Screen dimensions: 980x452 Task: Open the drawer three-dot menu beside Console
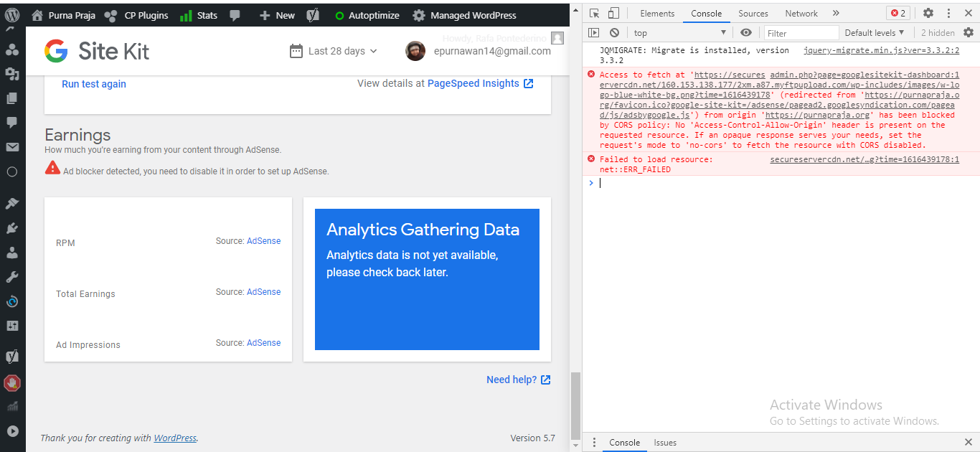[x=594, y=443]
